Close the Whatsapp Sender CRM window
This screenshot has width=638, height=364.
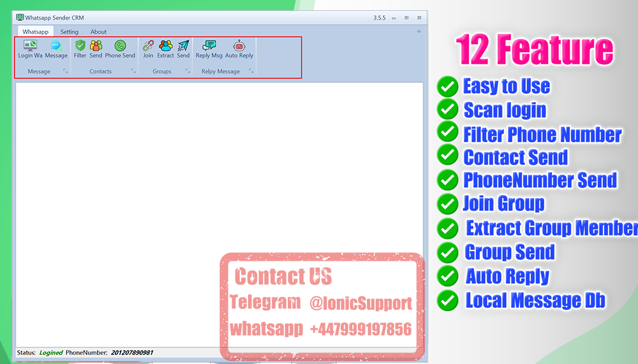[419, 18]
